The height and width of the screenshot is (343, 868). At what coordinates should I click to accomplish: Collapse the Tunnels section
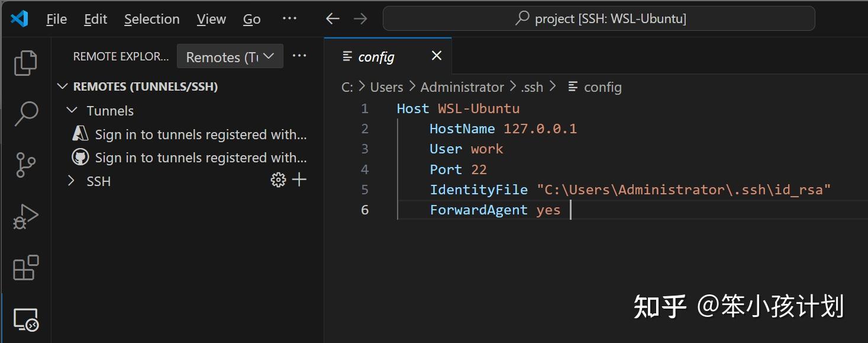[72, 110]
